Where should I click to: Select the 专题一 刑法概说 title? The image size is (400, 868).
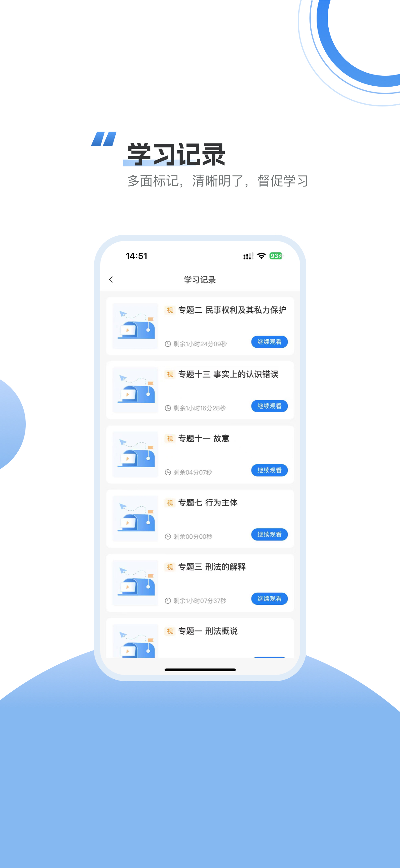[208, 631]
